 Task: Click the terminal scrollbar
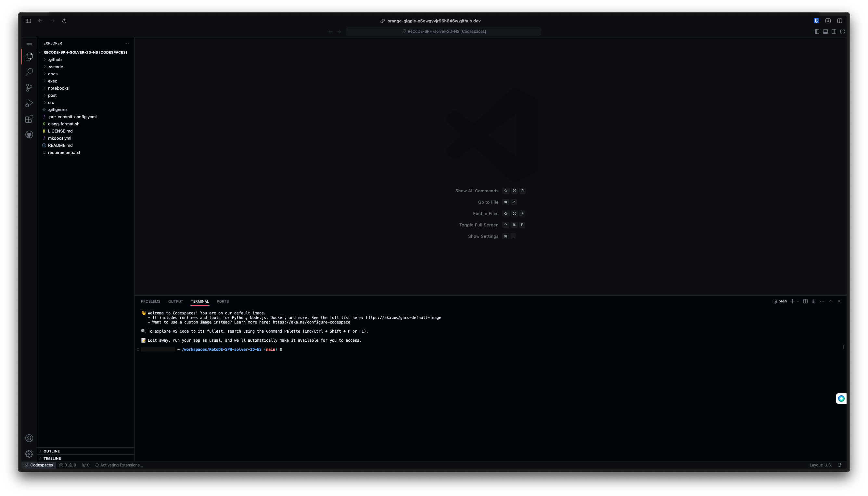tap(844, 347)
